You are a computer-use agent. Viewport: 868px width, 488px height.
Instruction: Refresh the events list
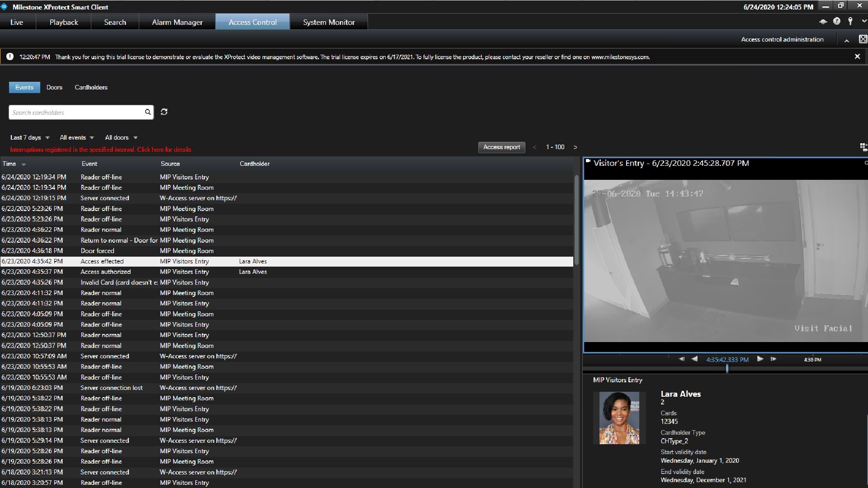[x=164, y=112]
